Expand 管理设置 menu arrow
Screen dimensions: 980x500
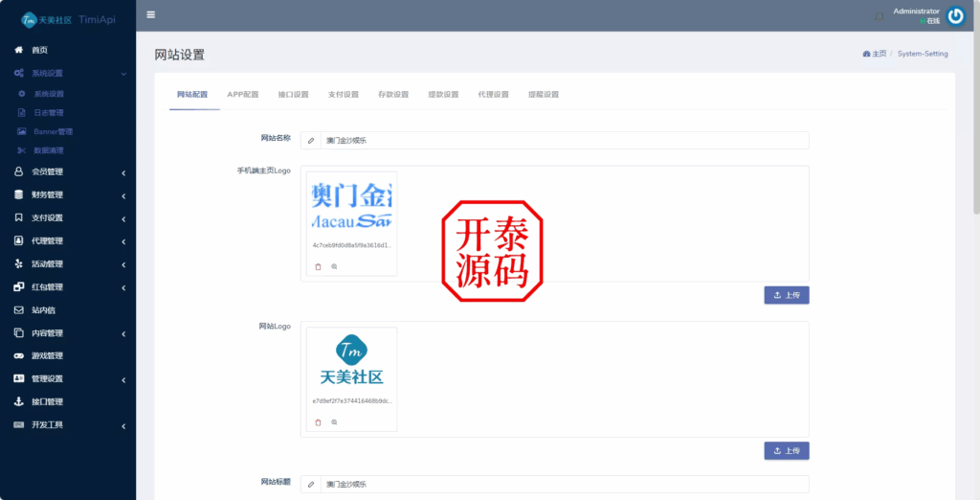(x=123, y=380)
